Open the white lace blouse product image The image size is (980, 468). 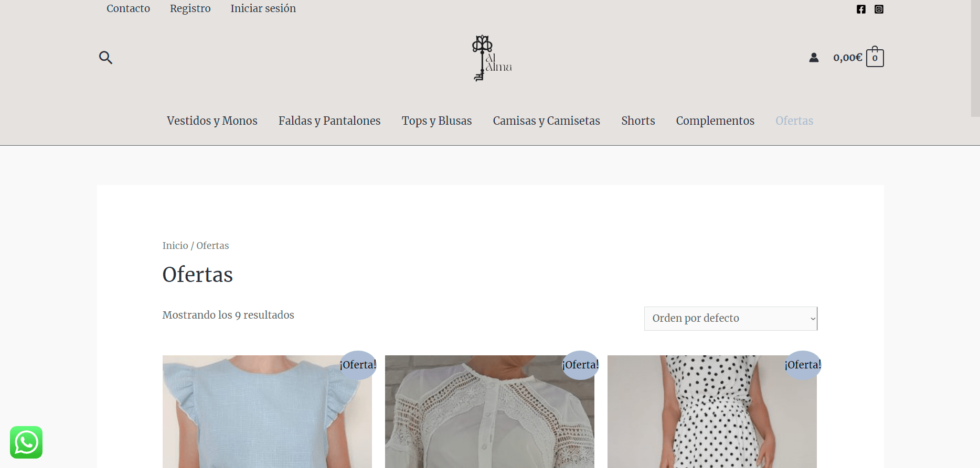coord(489,411)
